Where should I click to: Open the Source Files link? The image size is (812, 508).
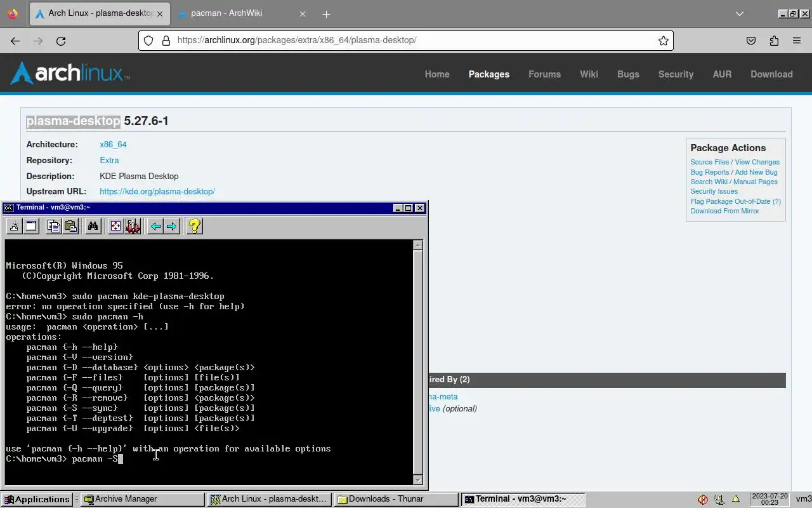[x=709, y=162]
